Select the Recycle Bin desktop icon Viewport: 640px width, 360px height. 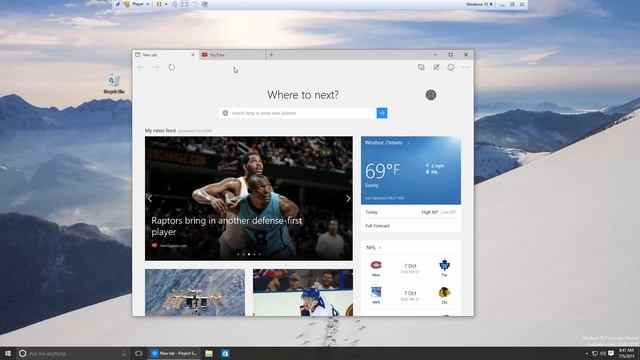(x=113, y=84)
